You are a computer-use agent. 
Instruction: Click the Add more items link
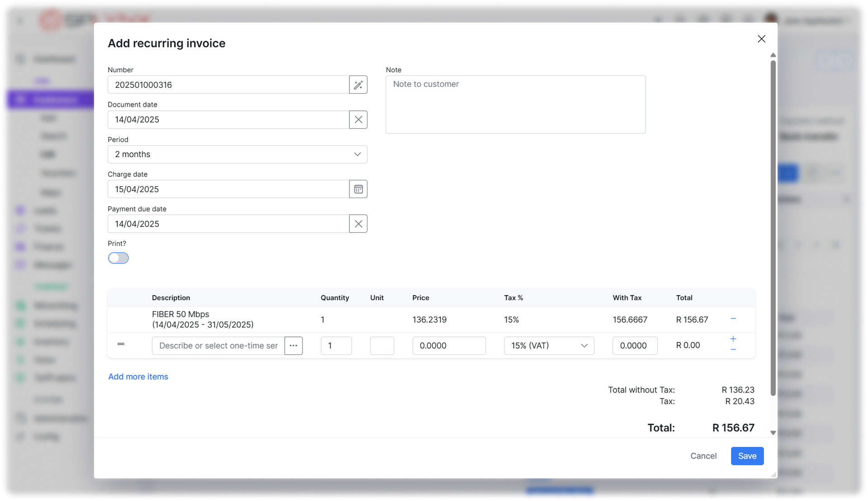pos(138,377)
